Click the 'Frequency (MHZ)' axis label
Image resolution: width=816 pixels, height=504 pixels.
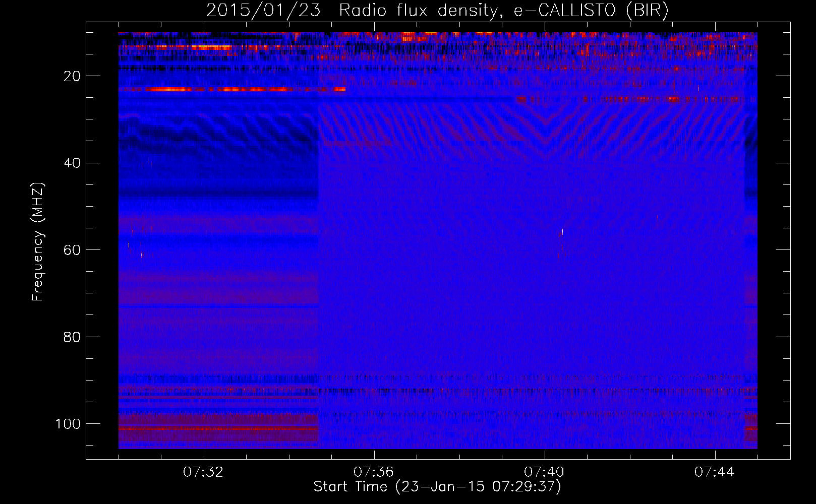[38, 242]
